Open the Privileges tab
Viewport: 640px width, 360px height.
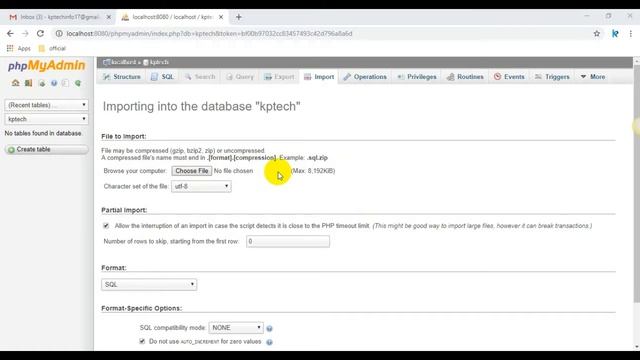pyautogui.click(x=417, y=77)
